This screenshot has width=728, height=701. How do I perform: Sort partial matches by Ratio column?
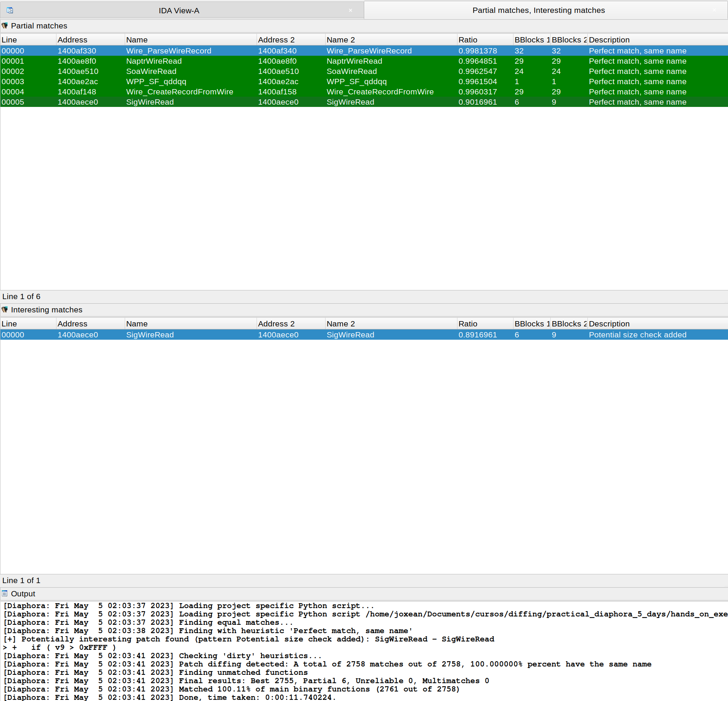click(468, 40)
